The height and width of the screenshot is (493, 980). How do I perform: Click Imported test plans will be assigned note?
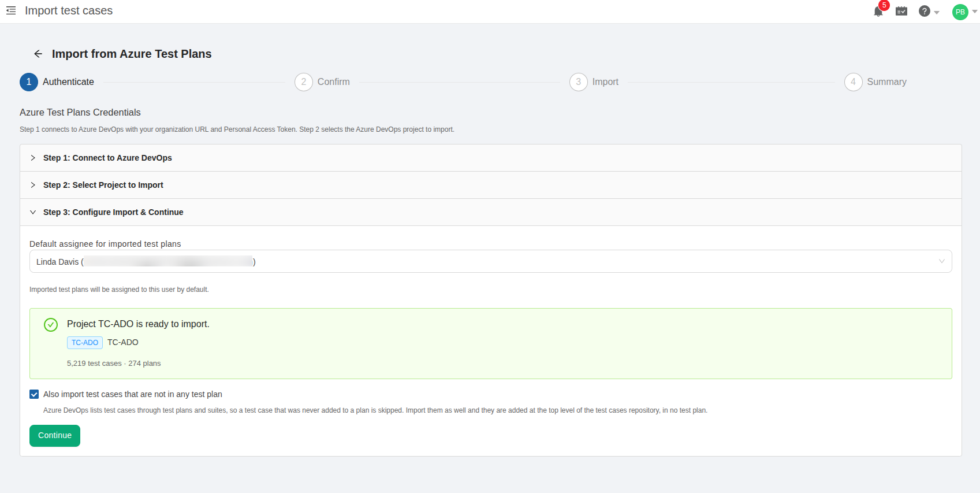(119, 290)
